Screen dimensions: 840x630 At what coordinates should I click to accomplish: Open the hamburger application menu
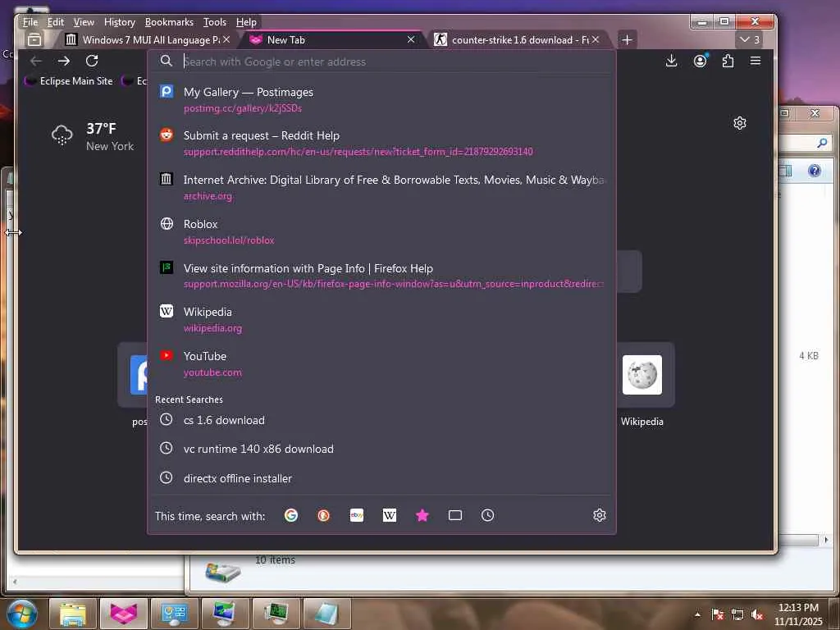[756, 61]
